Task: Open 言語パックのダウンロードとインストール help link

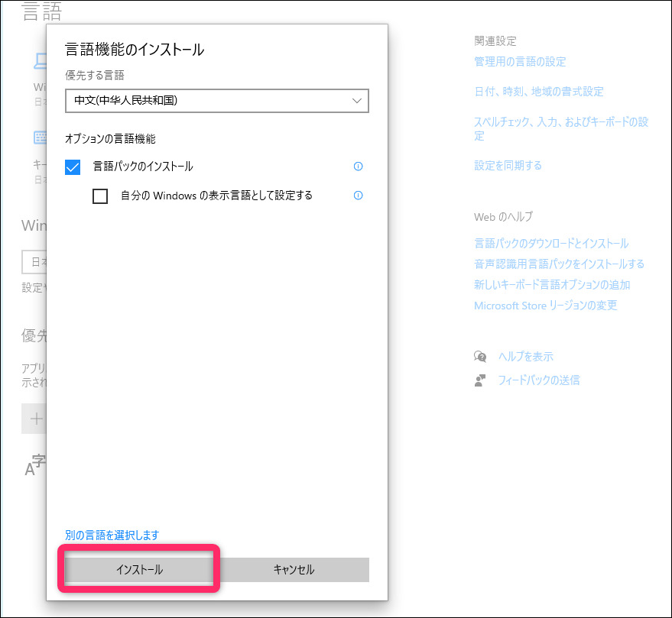Action: pos(551,244)
